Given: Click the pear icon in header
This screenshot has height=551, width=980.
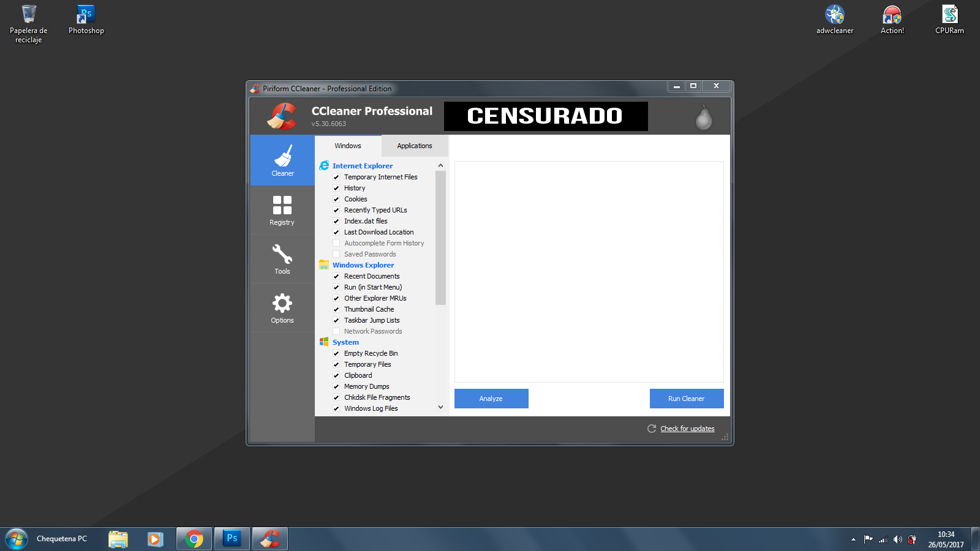Looking at the screenshot, I should 704,117.
